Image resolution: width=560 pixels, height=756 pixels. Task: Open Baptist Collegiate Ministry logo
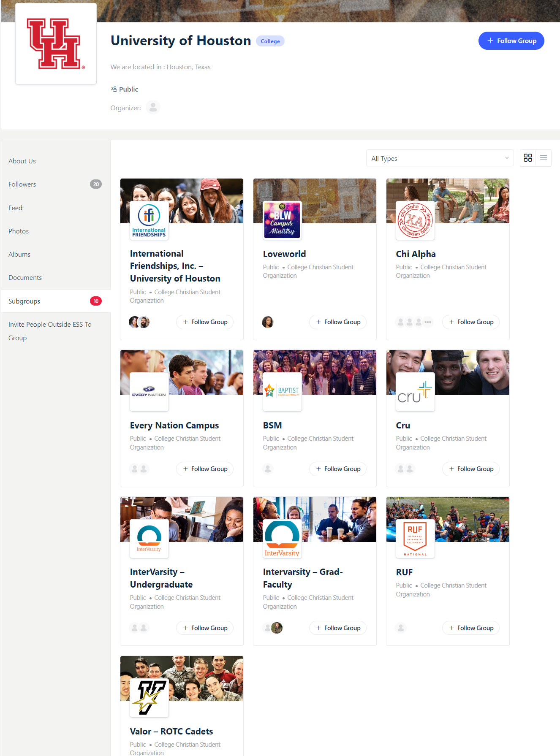click(282, 392)
